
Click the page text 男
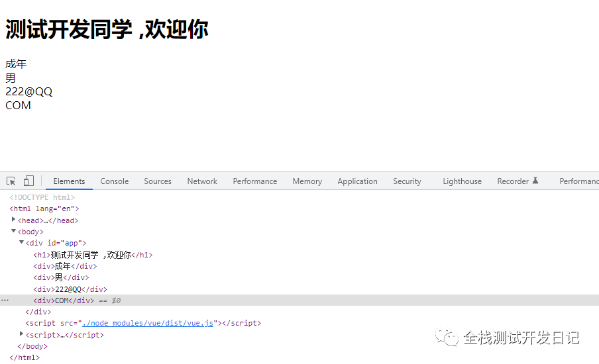pos(11,78)
